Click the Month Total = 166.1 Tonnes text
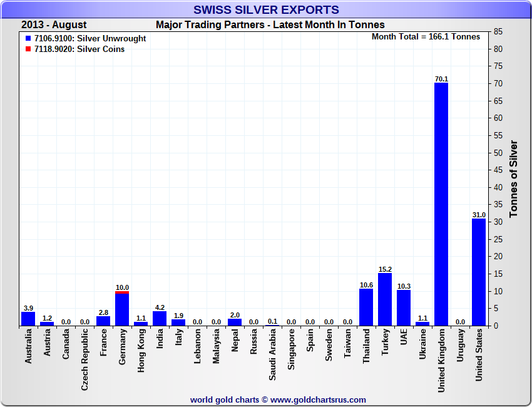This screenshot has height=407, width=532. (x=426, y=37)
